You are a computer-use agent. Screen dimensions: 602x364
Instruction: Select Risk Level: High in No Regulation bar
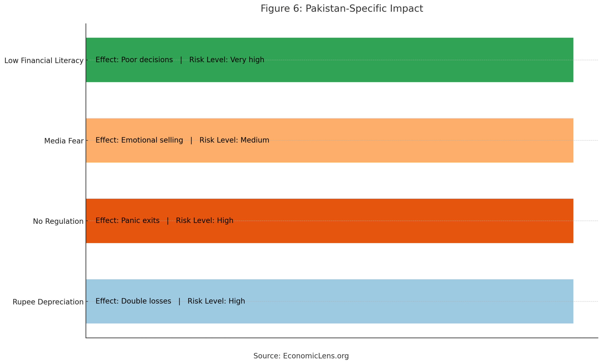pos(205,221)
